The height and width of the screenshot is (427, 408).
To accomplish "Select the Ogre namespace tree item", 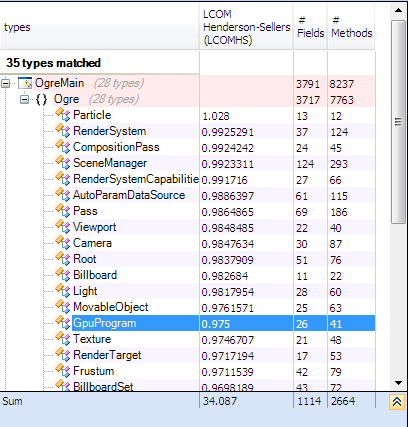I will coord(67,99).
